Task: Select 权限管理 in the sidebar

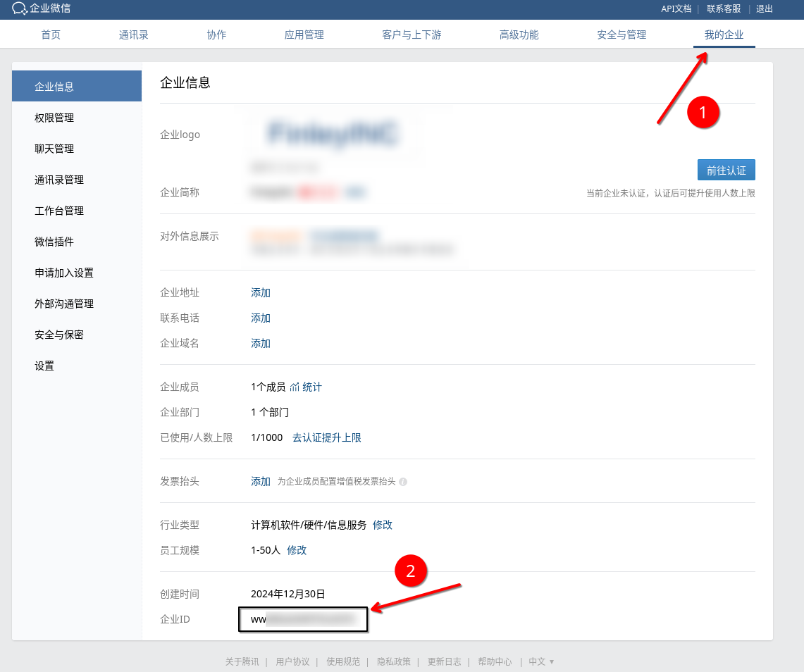Action: tap(54, 118)
